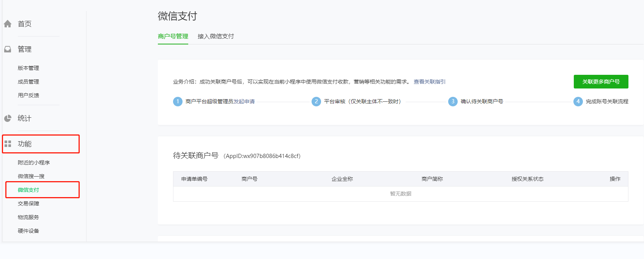This screenshot has width=644, height=259.
Task: Click the green 关联更多商户号 button
Action: tap(601, 82)
